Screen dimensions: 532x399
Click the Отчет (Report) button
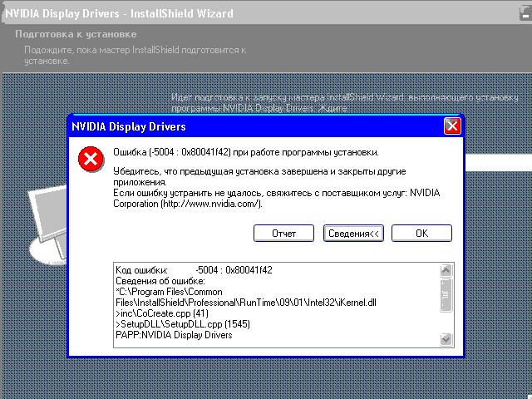click(284, 234)
